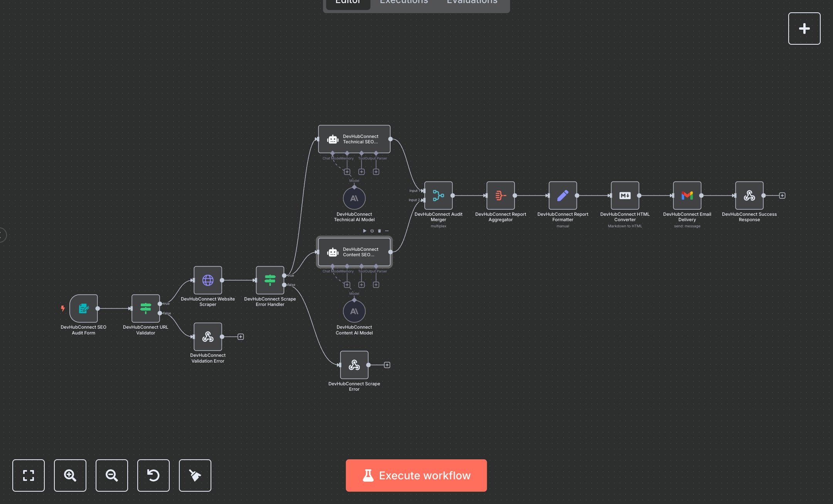Open Content SEO node three-dots menu
This screenshot has width=833, height=504.
(387, 231)
